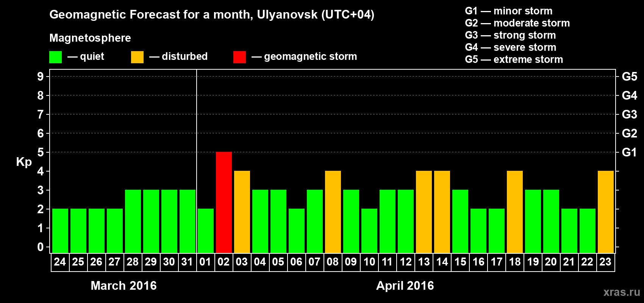Click the date label 13 on axis
Screen dimensions: 644x303
424,262
